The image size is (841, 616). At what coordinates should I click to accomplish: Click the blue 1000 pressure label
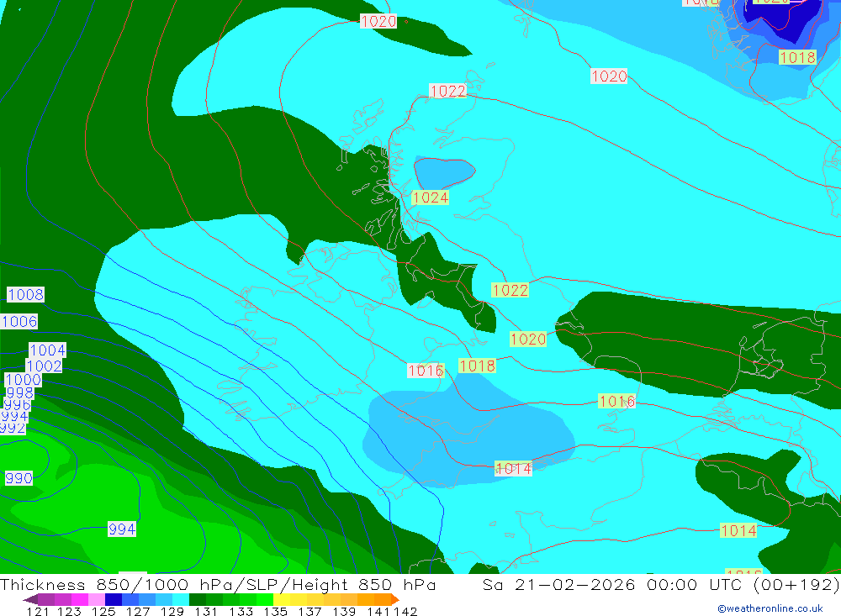23,380
